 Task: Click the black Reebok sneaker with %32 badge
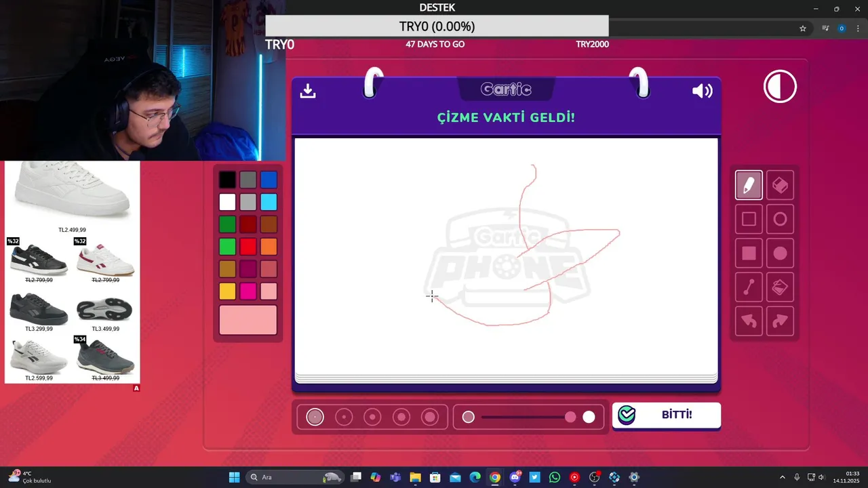coord(39,260)
